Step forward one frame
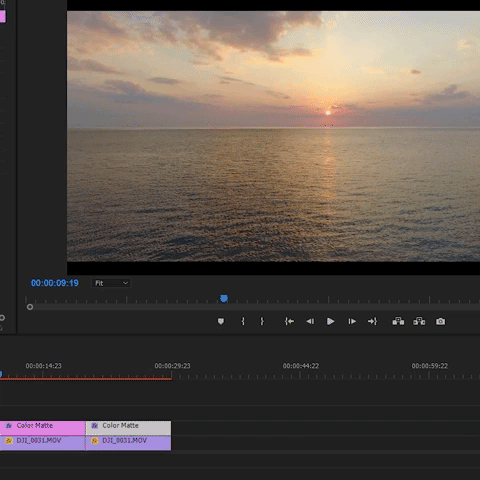 click(x=352, y=321)
